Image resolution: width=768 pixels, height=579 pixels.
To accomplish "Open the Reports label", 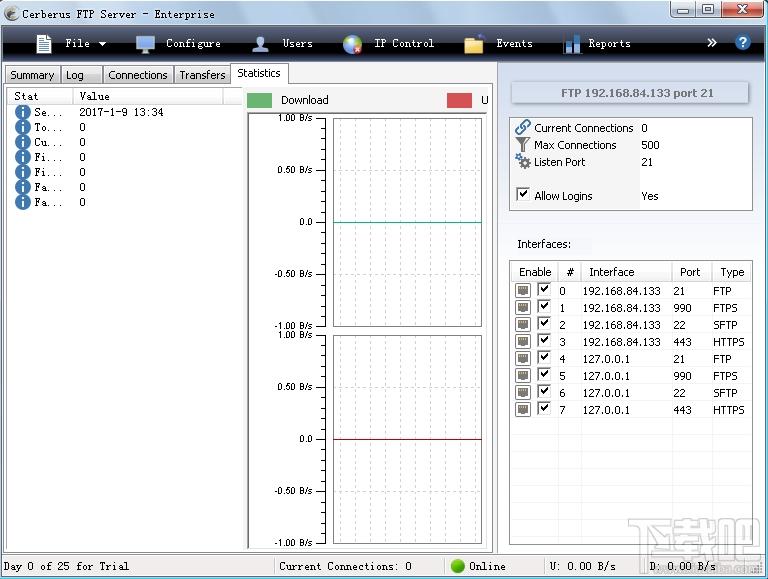I will tap(609, 44).
